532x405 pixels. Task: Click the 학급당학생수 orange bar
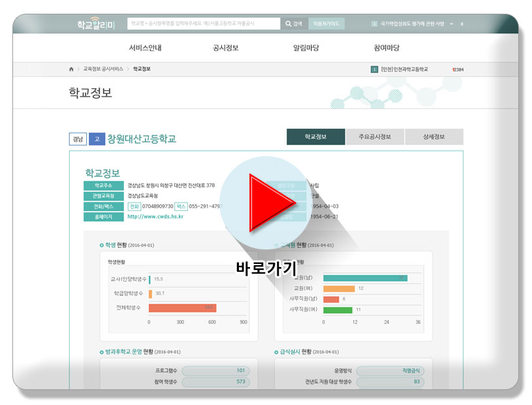click(x=150, y=294)
